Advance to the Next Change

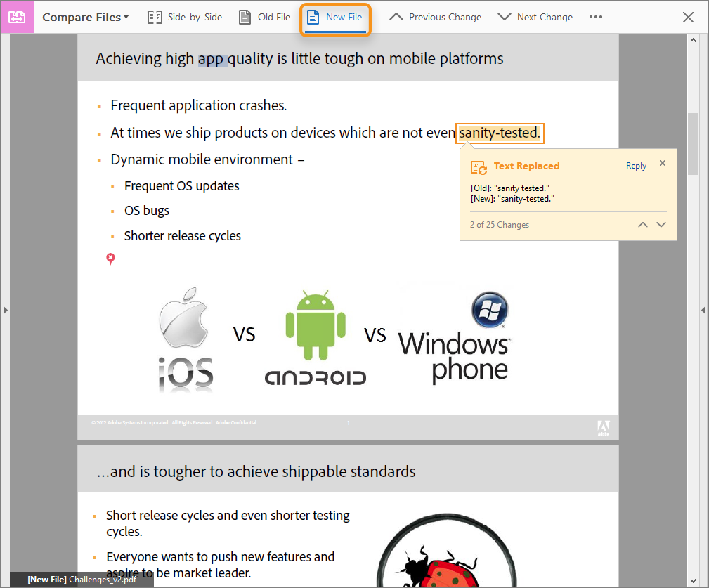point(535,16)
